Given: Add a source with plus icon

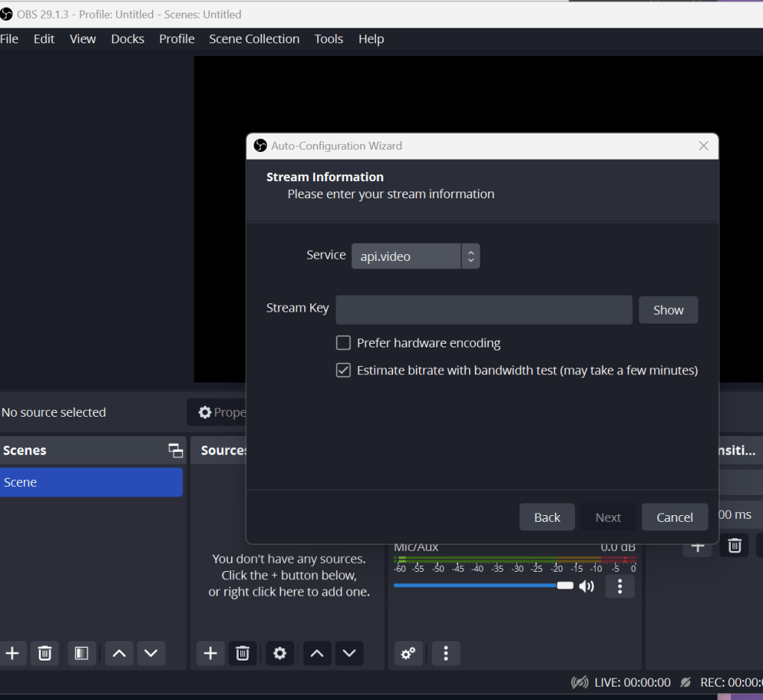Looking at the screenshot, I should click(210, 653).
